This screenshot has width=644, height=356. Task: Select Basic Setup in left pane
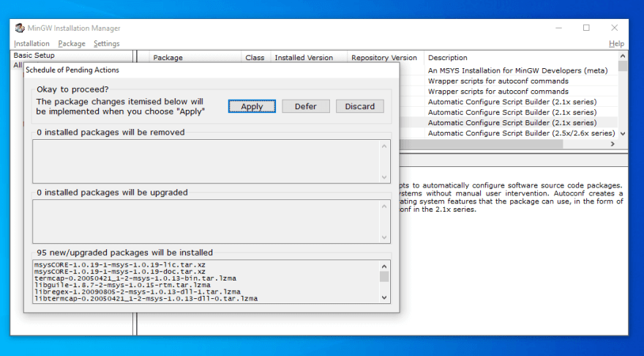pyautogui.click(x=34, y=55)
